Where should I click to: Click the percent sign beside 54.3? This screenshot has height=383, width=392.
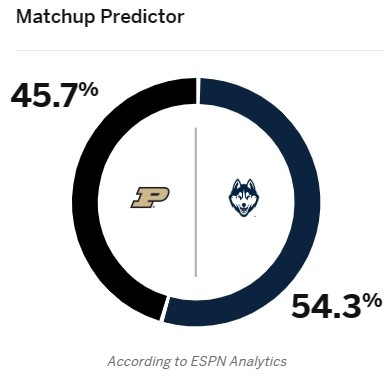373,301
